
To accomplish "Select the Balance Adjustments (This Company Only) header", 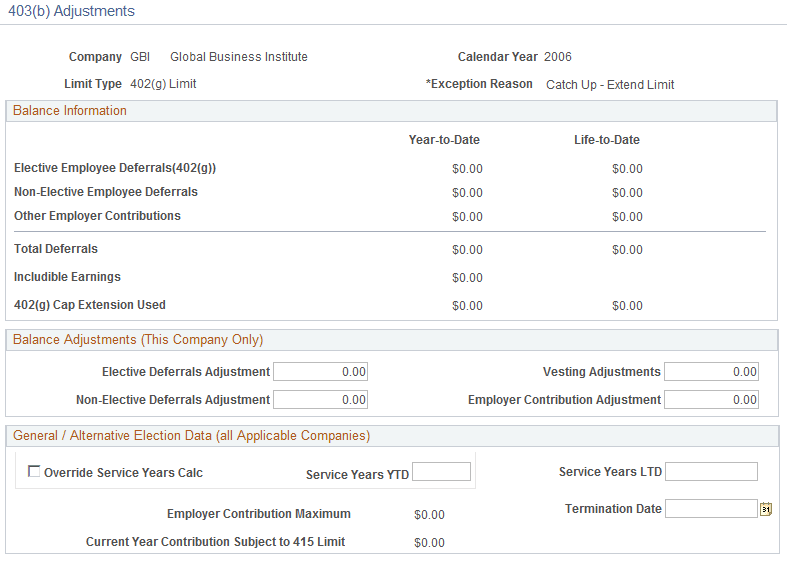I will coord(138,340).
